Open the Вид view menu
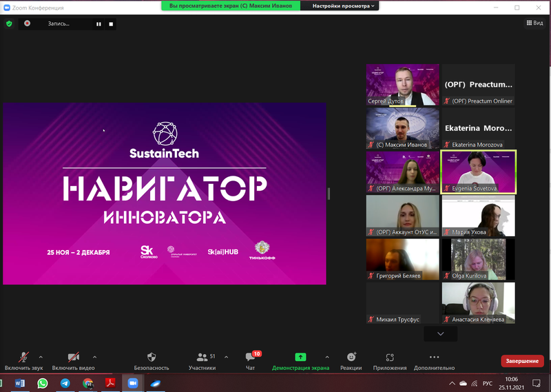The width and height of the screenshot is (551, 392). point(534,23)
